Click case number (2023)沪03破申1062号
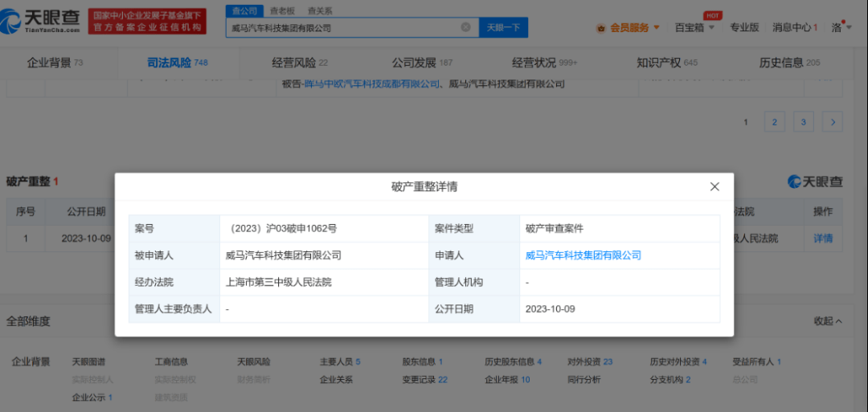The height and width of the screenshot is (412, 868). (x=282, y=229)
